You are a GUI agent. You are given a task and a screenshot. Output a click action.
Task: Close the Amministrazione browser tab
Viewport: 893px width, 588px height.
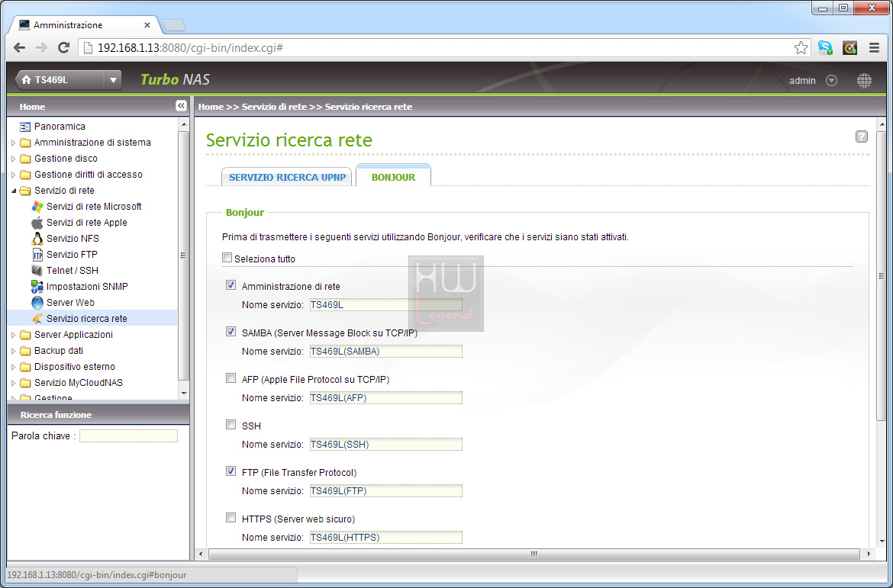147,26
